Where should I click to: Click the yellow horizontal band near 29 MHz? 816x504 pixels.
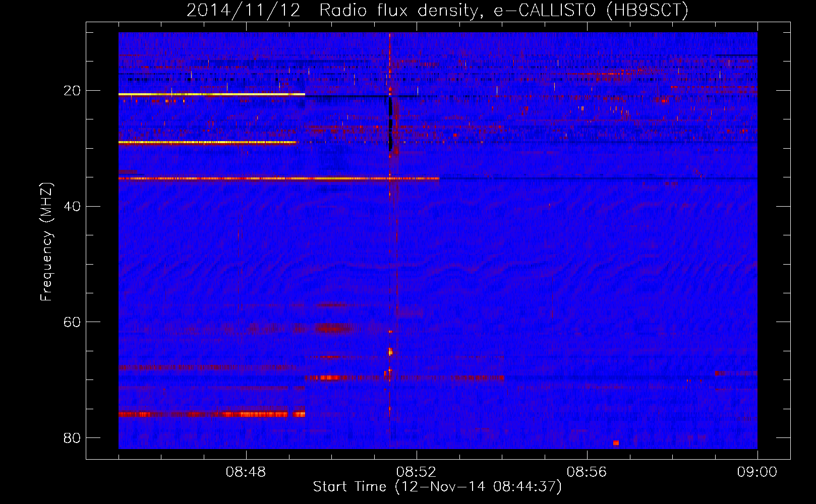click(208, 143)
